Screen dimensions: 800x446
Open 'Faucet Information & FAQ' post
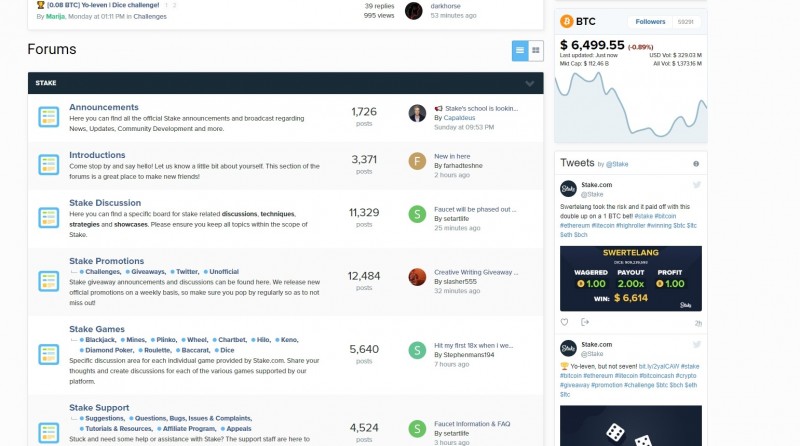[472, 424]
